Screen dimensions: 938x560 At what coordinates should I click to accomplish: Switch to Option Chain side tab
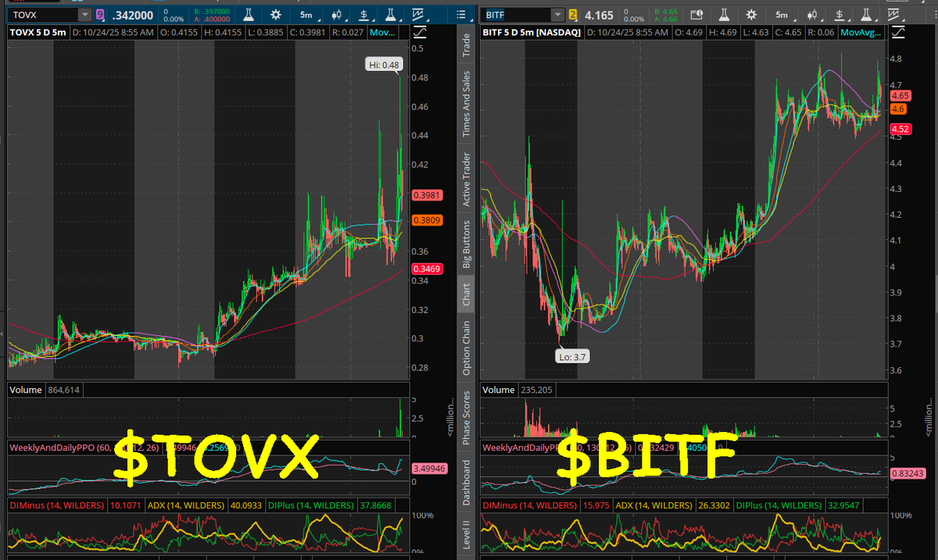pos(467,348)
